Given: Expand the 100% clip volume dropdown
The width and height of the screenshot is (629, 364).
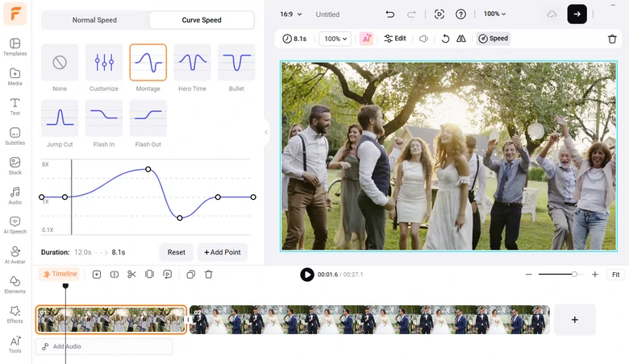Looking at the screenshot, I should (x=335, y=39).
